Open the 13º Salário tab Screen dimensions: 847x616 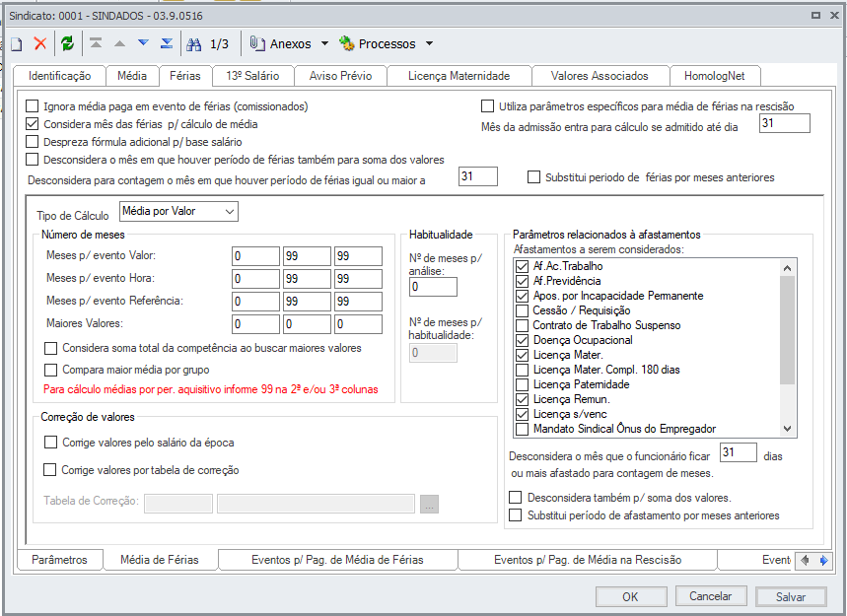click(x=252, y=76)
